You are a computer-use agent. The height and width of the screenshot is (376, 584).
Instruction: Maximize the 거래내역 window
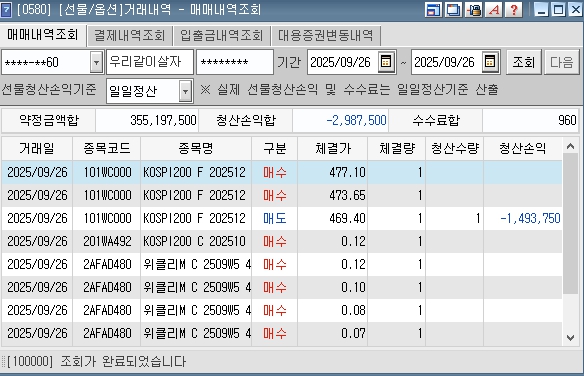tap(558, 9)
